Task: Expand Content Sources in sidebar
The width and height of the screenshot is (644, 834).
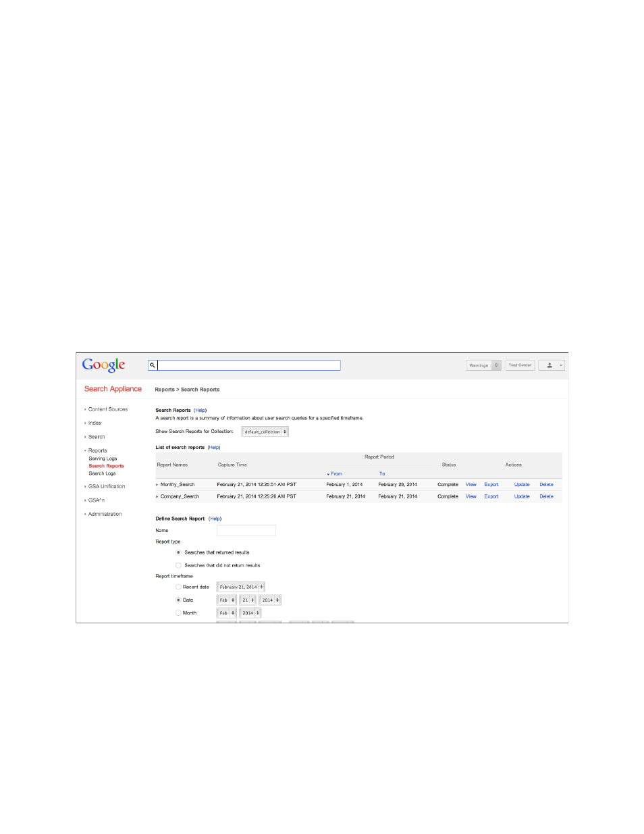Action: click(107, 409)
